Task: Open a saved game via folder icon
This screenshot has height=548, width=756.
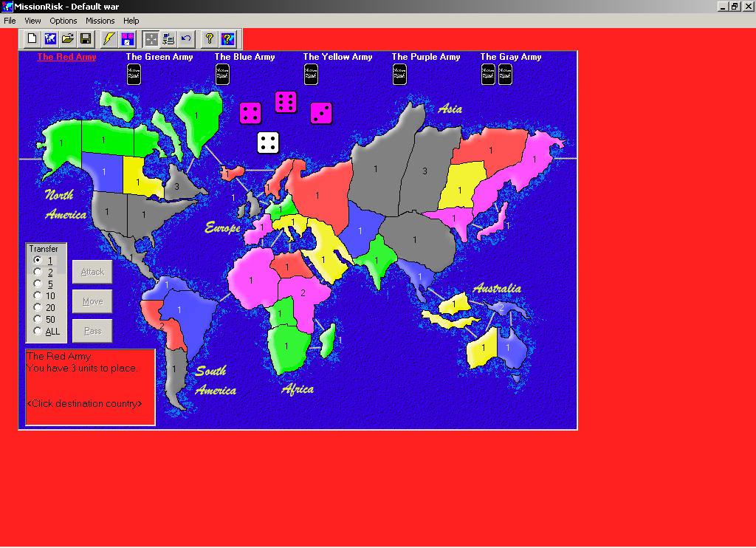Action: point(68,38)
